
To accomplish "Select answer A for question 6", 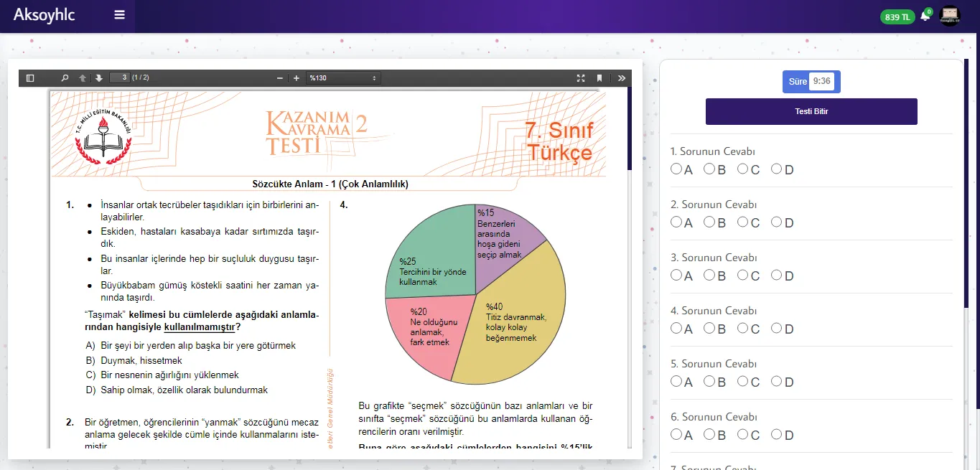I will tap(676, 434).
